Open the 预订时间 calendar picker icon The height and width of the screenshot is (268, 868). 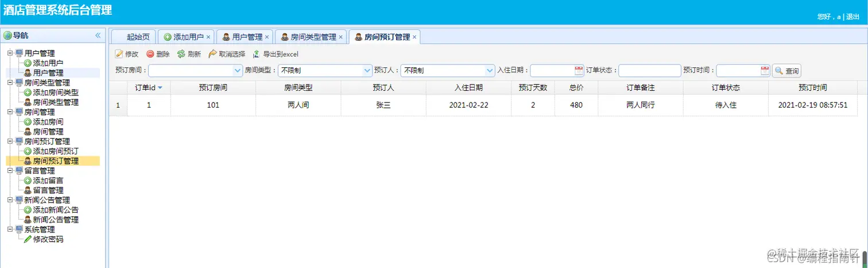click(x=765, y=70)
